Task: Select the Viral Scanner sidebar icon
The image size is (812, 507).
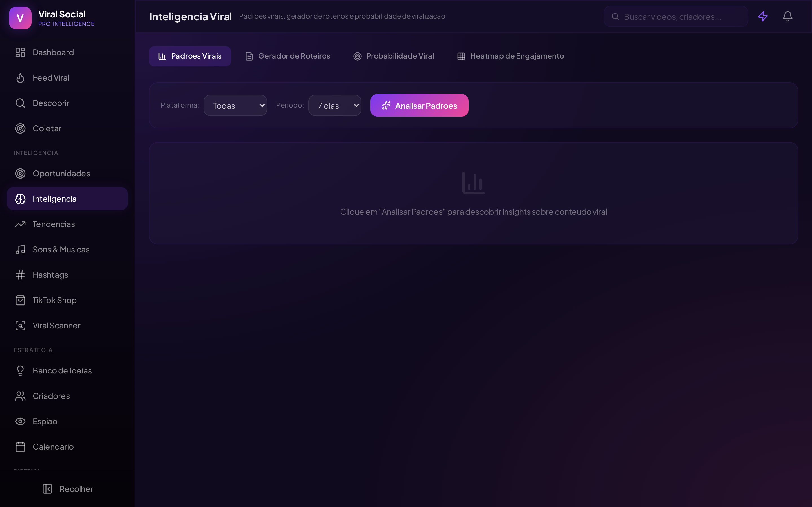Action: [x=20, y=326]
